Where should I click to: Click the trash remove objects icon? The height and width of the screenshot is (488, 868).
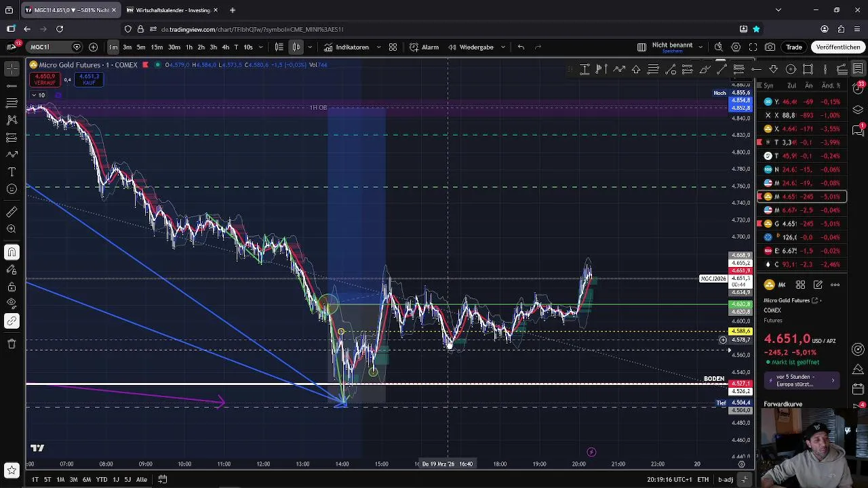(x=12, y=344)
